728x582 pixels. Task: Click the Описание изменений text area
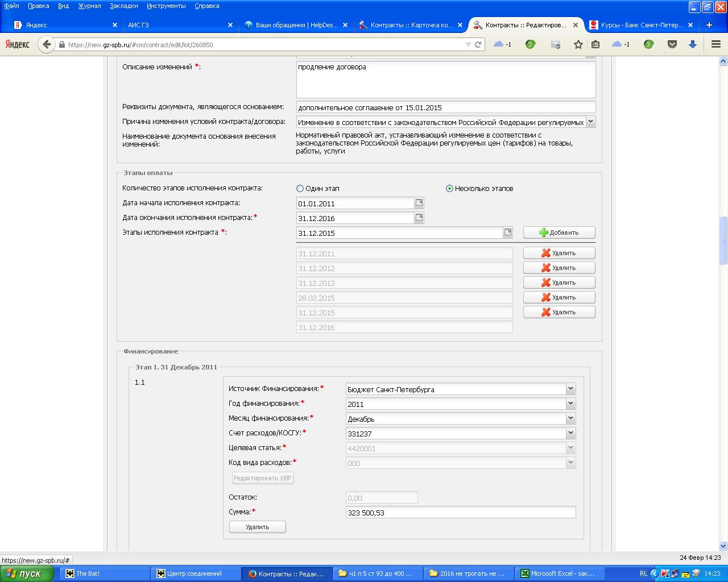[446, 80]
